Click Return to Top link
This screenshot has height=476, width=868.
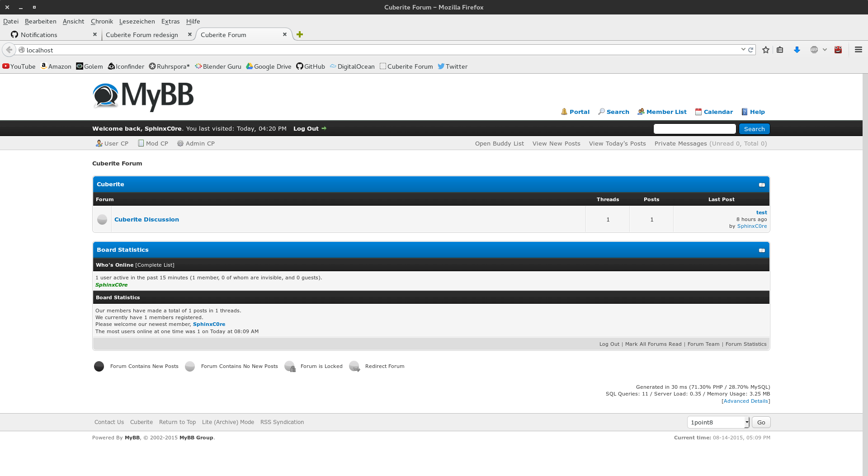pyautogui.click(x=178, y=422)
